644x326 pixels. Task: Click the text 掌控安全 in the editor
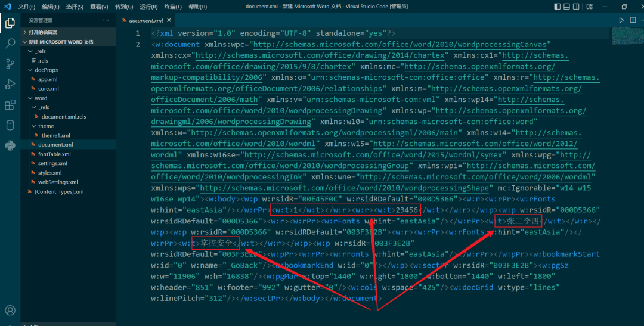[216, 243]
